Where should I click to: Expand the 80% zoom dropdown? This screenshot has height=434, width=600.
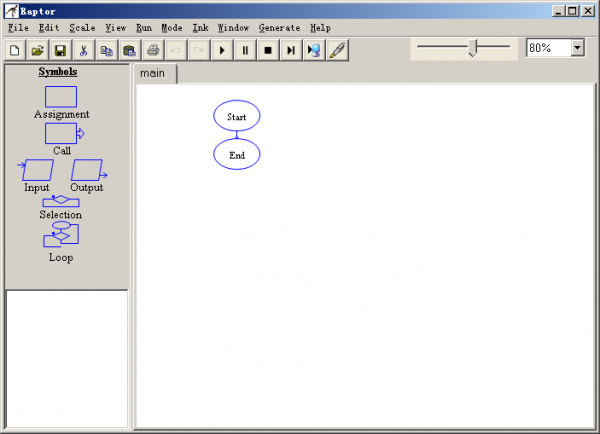click(x=577, y=48)
